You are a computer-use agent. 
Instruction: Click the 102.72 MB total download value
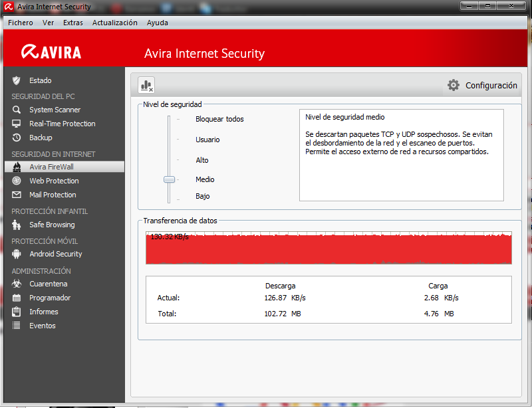pos(283,314)
